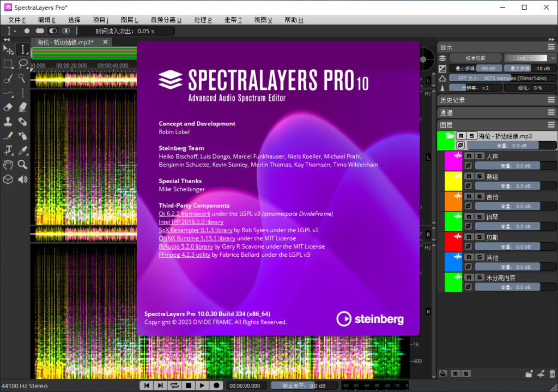Select the brush selection tool
This screenshot has width=558, height=392.
point(8,78)
